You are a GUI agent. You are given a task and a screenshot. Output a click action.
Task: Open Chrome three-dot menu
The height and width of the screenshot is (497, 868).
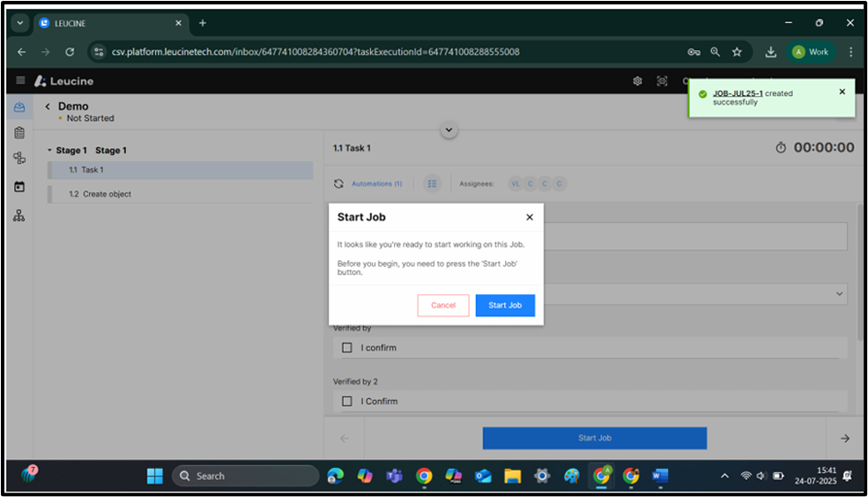click(x=851, y=51)
